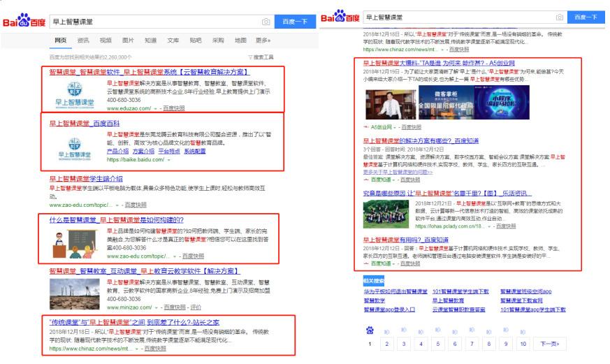Expand arrow next to www.minizao.com/
The image size is (610, 364).
coord(157,307)
